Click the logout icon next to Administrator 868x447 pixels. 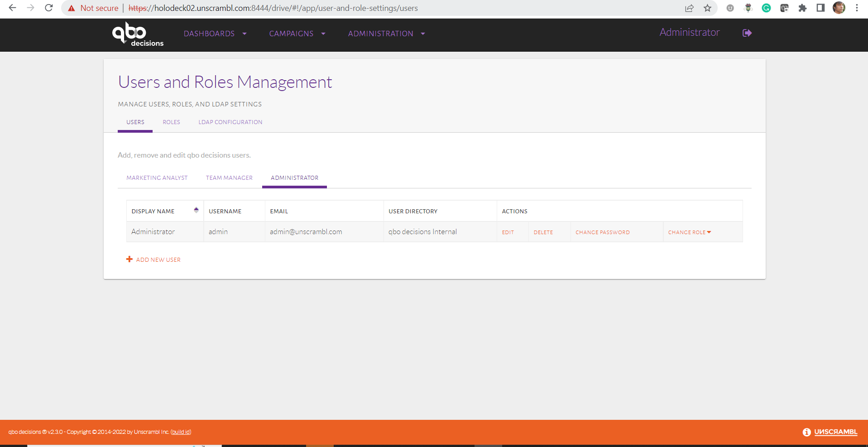coord(747,33)
